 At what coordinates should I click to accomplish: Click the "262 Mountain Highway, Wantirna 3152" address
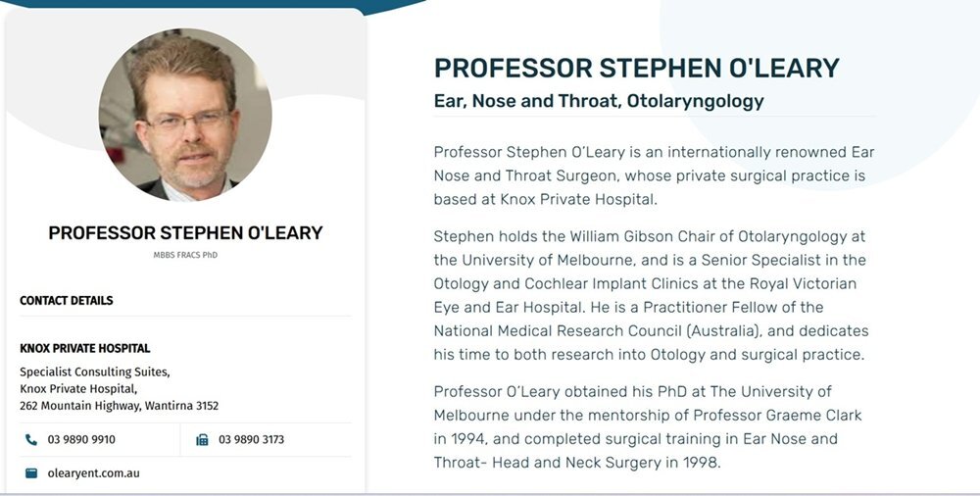119,406
